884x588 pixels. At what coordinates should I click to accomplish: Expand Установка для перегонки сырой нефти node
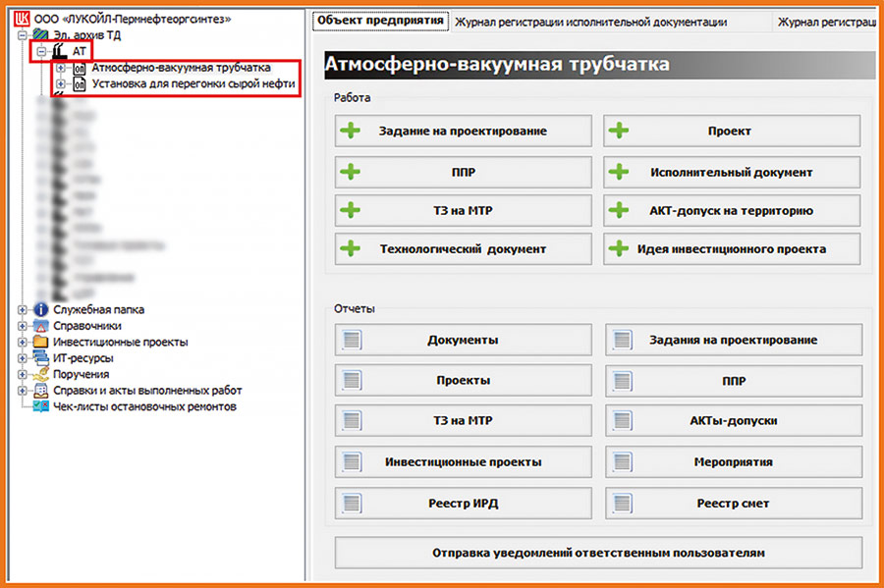tap(61, 84)
